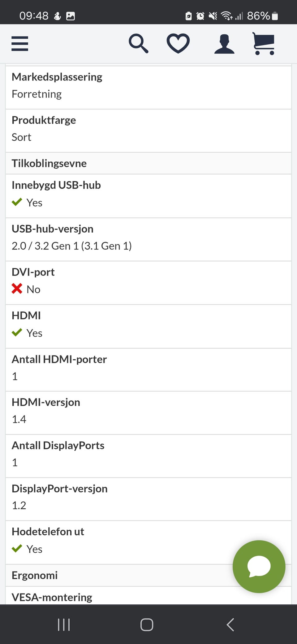Open recent apps navigation button
The image size is (297, 644).
point(64,624)
